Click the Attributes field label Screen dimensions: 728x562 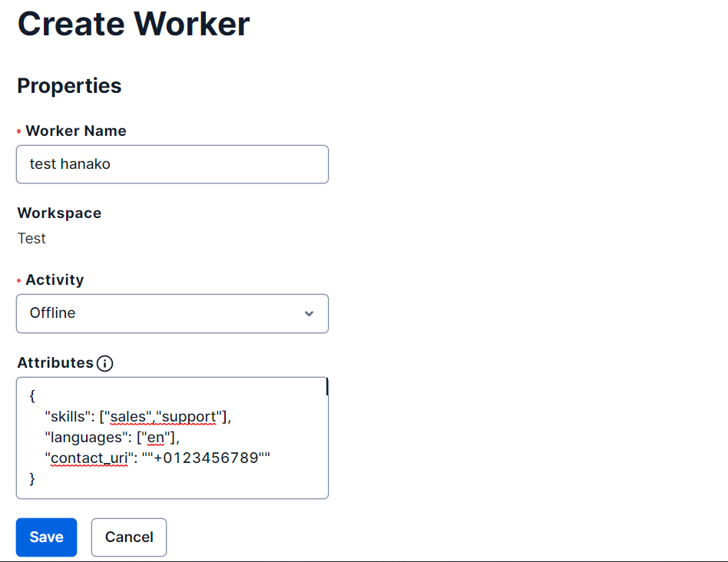(x=56, y=363)
